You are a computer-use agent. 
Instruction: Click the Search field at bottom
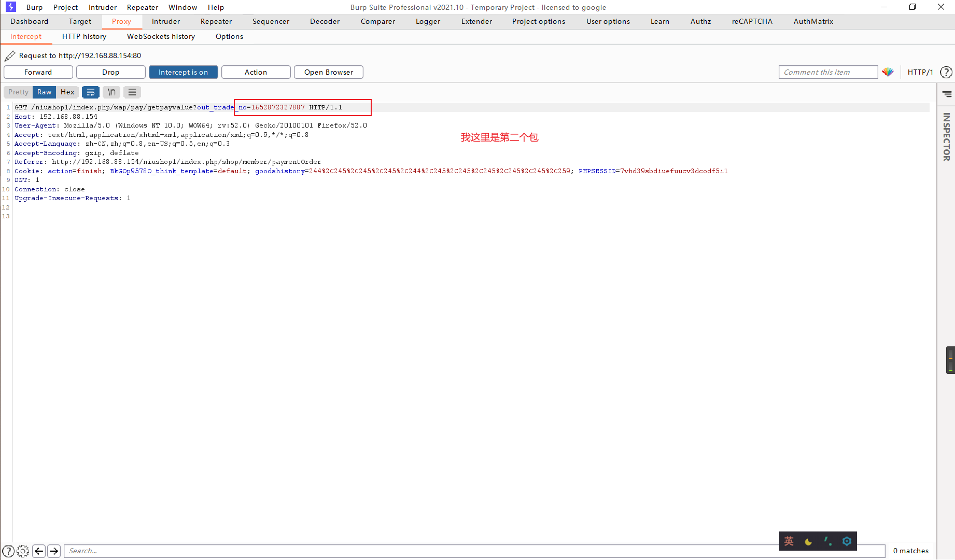tap(474, 551)
